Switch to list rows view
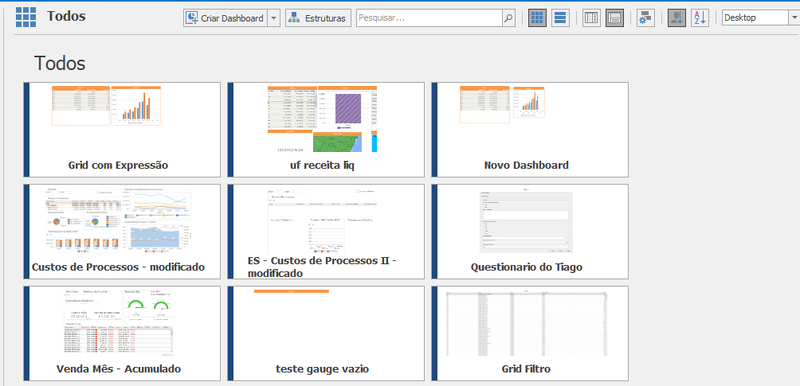Screen dimensions: 800x386 click(x=560, y=18)
